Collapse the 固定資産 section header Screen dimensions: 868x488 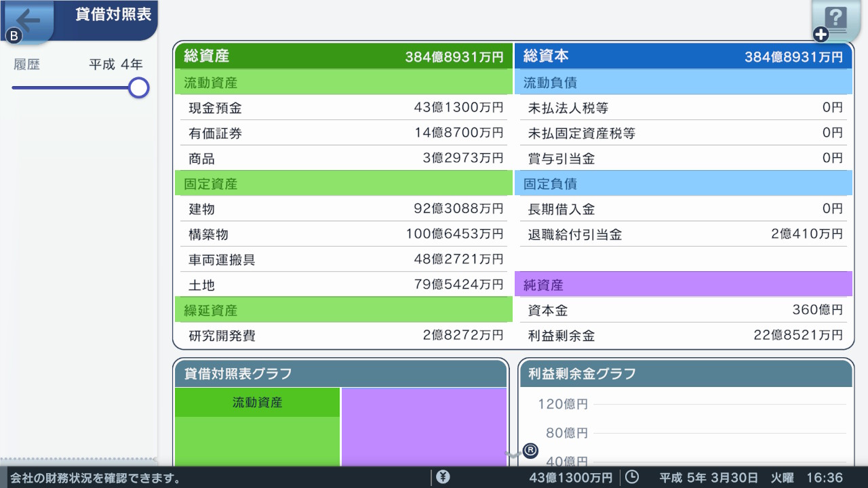(343, 183)
